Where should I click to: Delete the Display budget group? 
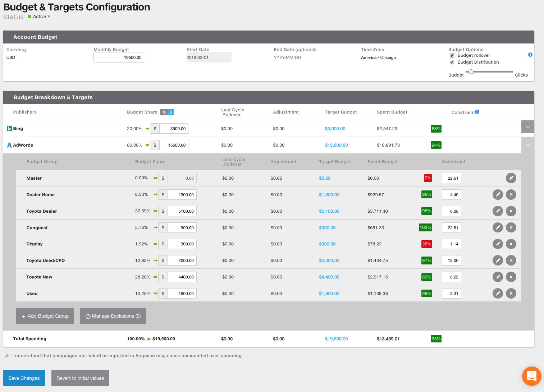511,244
